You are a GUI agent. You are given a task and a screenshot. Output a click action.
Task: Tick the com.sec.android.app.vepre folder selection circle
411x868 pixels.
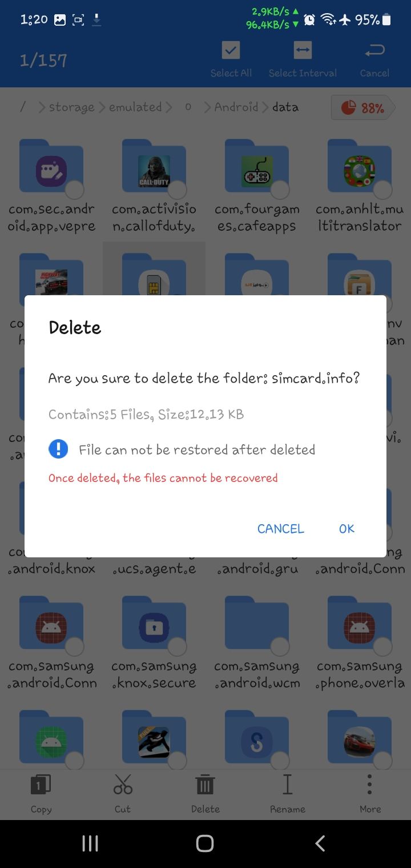tap(74, 189)
